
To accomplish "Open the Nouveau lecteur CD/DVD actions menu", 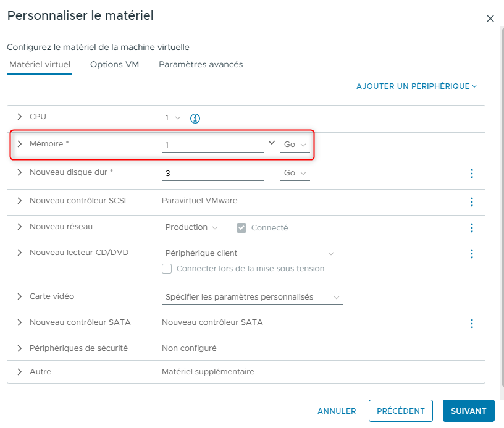I will click(x=472, y=253).
